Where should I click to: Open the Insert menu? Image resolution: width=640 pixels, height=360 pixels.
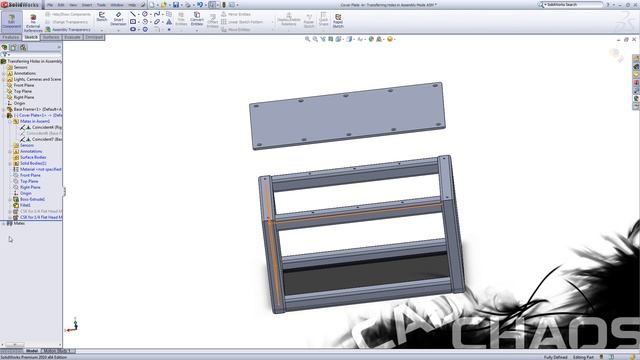87,5
